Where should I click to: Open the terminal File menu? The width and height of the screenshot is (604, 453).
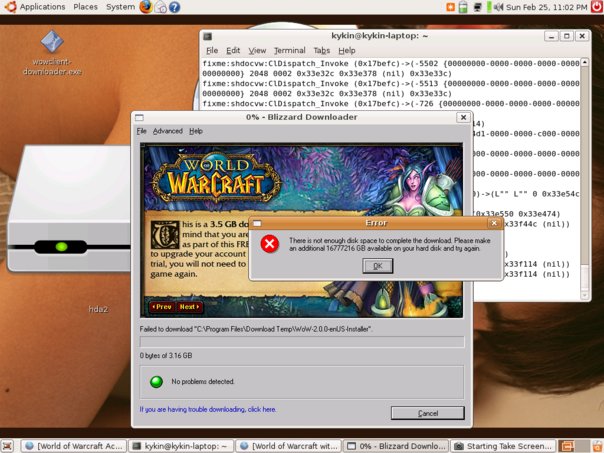point(212,50)
